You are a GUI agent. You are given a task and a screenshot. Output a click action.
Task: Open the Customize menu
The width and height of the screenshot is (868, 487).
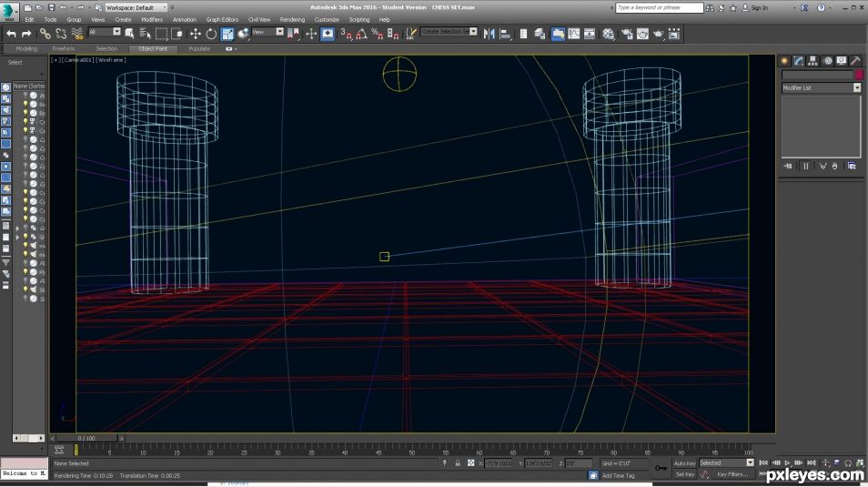coord(327,19)
